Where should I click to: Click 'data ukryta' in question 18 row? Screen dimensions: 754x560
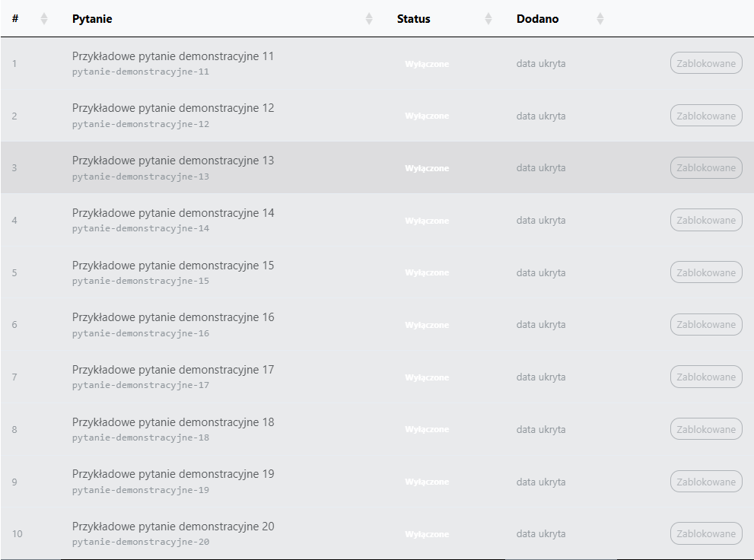coord(541,429)
